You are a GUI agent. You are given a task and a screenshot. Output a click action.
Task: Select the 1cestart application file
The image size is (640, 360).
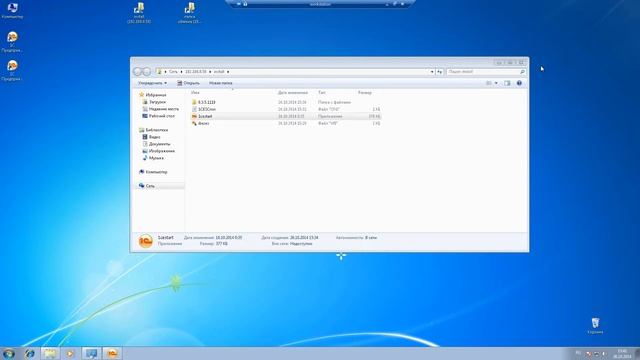[x=286, y=116]
